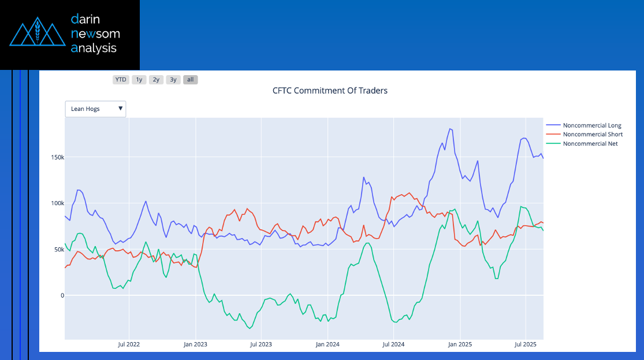Viewport: 644px width, 360px height.
Task: Click the blue legend line for Noncommercial Long
Action: (553, 125)
